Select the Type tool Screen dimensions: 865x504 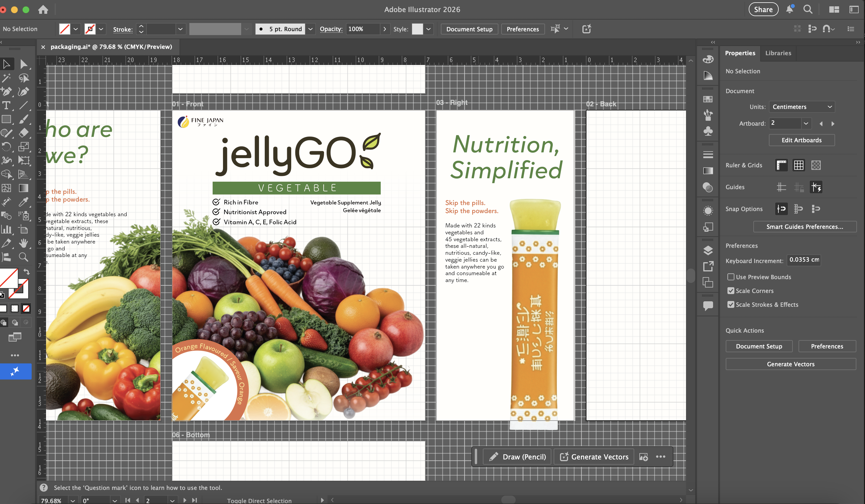[x=7, y=105]
